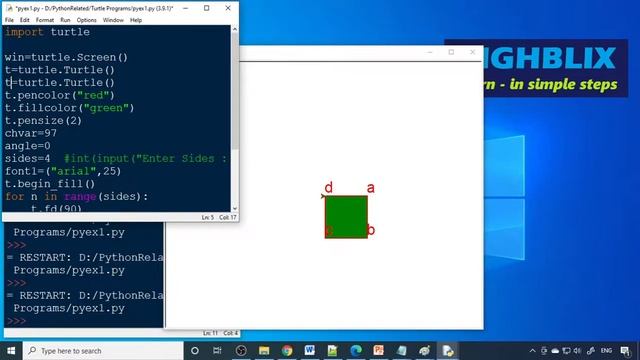This screenshot has width=640, height=360.
Task: Maximize the pyex1.py editor window
Action: (x=207, y=8)
